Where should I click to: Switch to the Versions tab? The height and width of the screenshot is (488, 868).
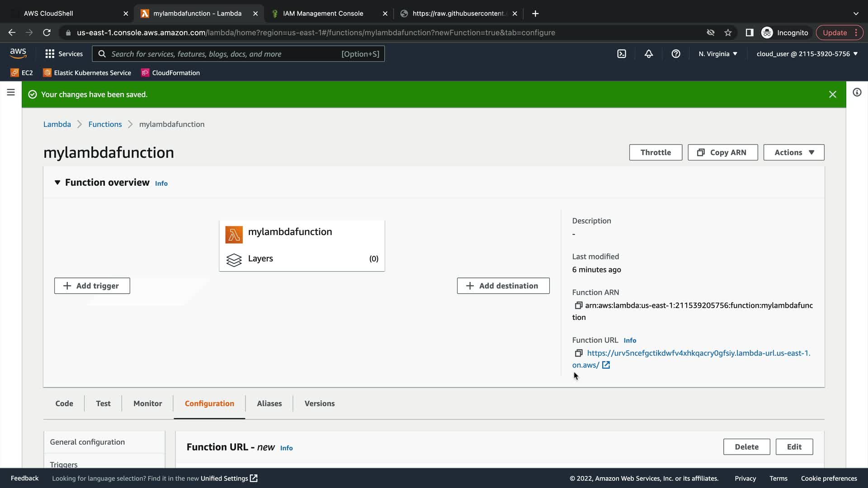(x=319, y=404)
